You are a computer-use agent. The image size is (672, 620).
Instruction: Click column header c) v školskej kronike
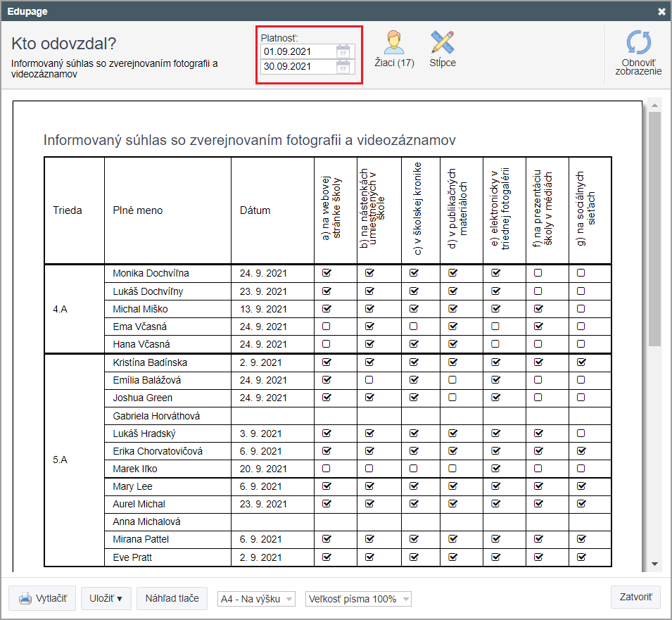(417, 208)
